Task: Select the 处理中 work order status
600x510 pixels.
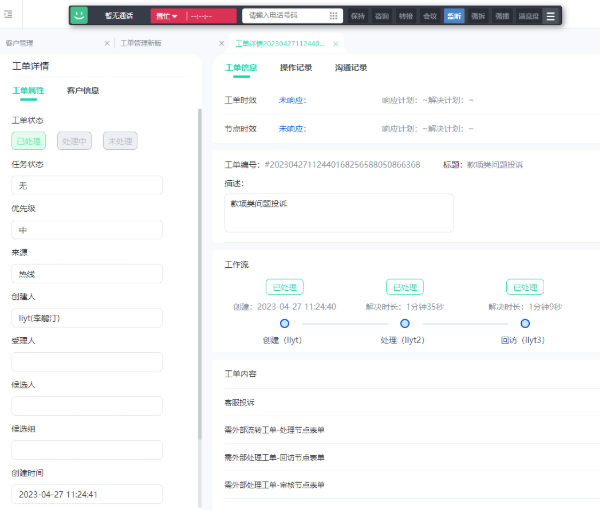Action: coord(75,142)
